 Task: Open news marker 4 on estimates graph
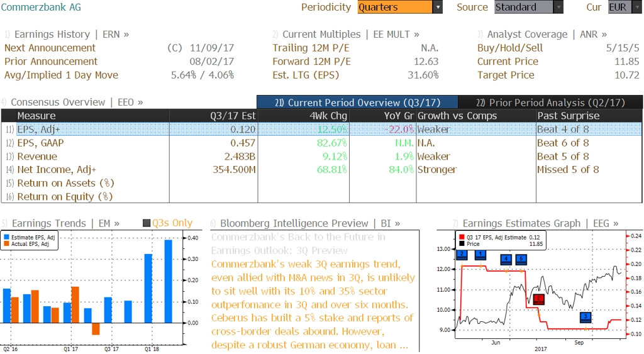point(506,259)
